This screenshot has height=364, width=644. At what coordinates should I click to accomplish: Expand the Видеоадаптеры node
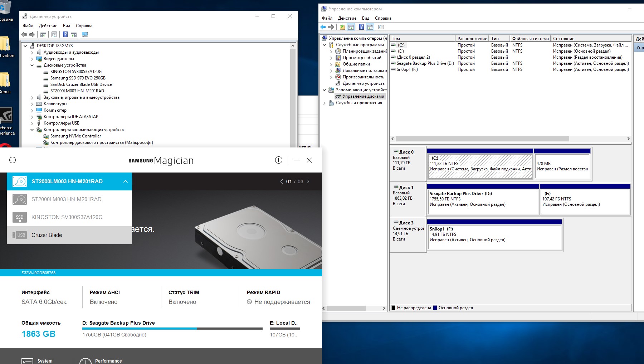(32, 59)
